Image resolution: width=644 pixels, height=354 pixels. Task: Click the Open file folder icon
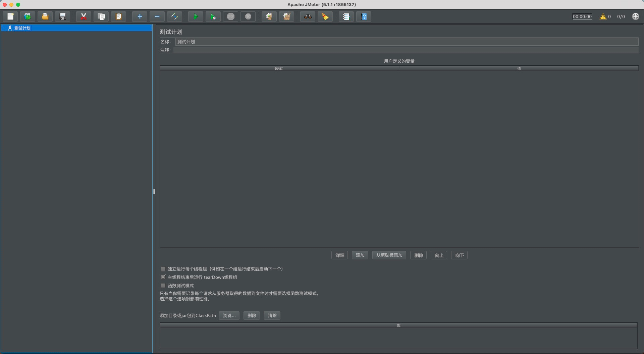[x=45, y=16]
